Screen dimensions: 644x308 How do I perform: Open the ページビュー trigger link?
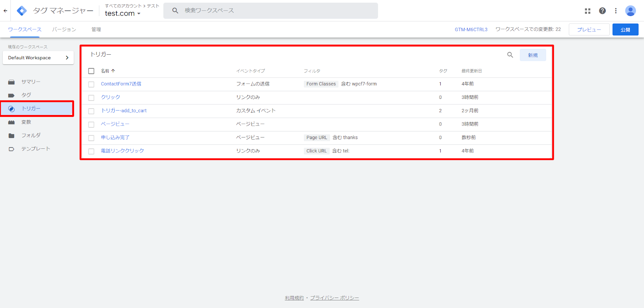(115, 124)
